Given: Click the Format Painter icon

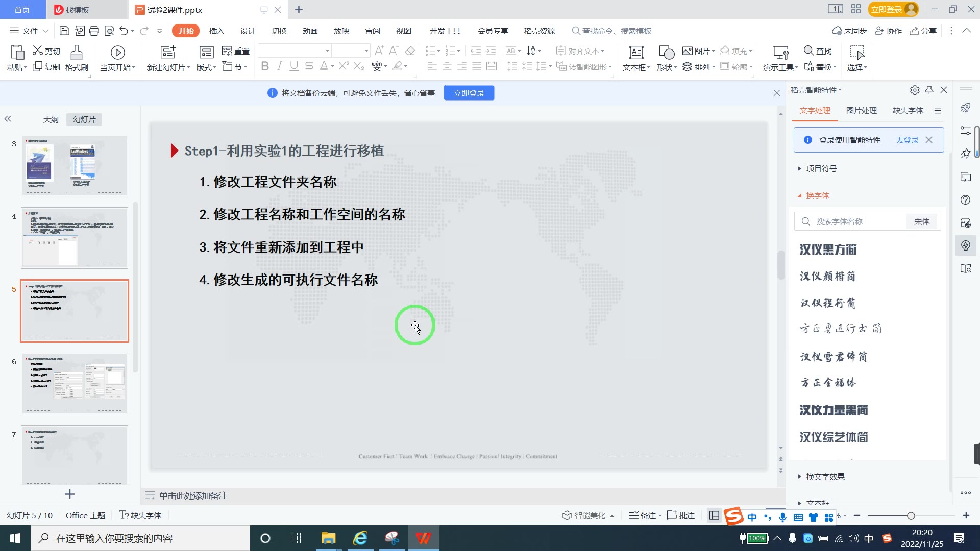Looking at the screenshot, I should click(x=76, y=53).
